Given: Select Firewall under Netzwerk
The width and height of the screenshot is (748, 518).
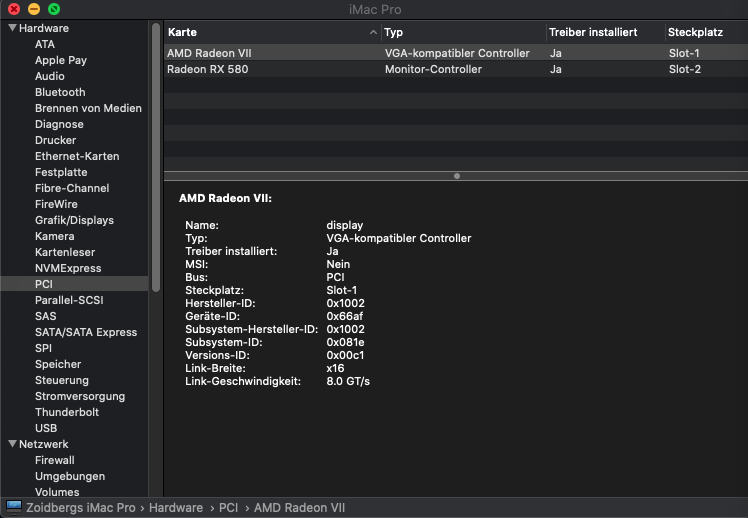Looking at the screenshot, I should point(55,460).
